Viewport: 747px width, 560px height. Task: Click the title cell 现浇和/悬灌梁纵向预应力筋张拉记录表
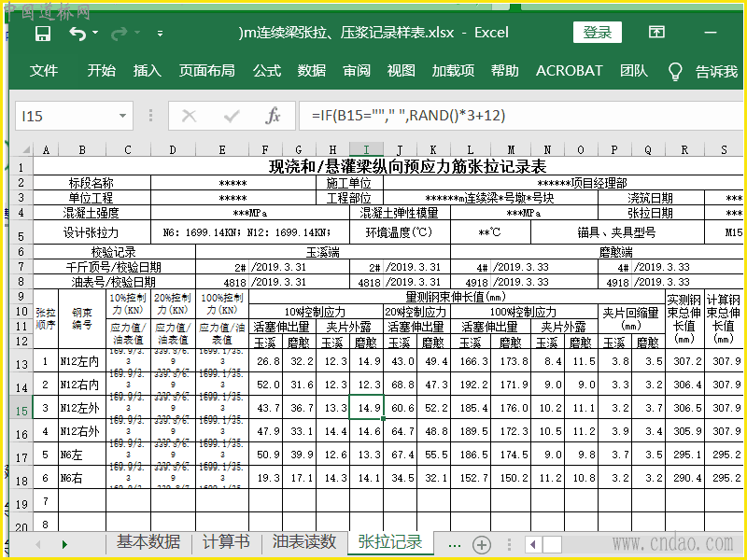coord(407,167)
